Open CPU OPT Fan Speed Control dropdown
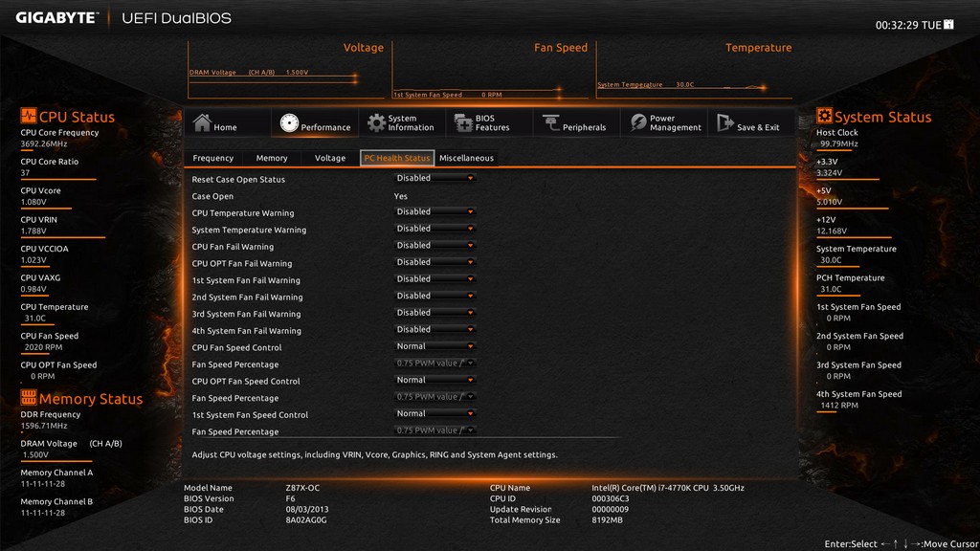This screenshot has width=980, height=551. [435, 381]
